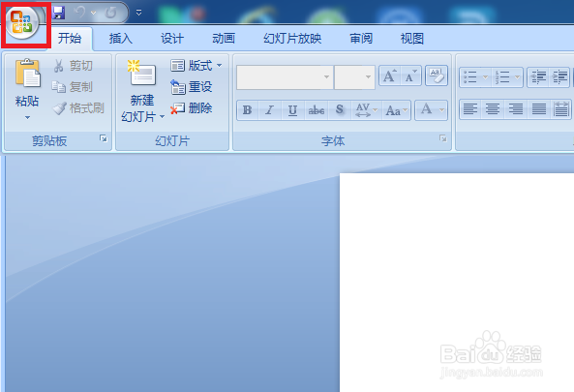Viewport: 574px width, 392px height.
Task: Undo the last action
Action: tap(79, 14)
